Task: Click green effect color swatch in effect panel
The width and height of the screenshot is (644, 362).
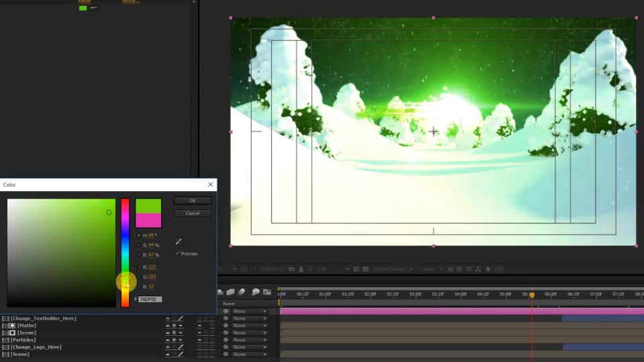Action: (x=83, y=8)
